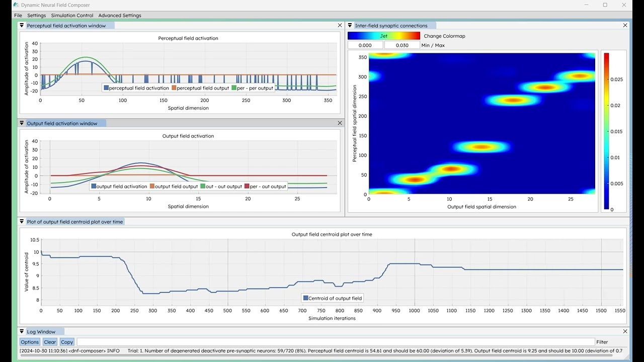Toggle per - per output legend entry
Viewport: 644px width, 362px height.
252,88
